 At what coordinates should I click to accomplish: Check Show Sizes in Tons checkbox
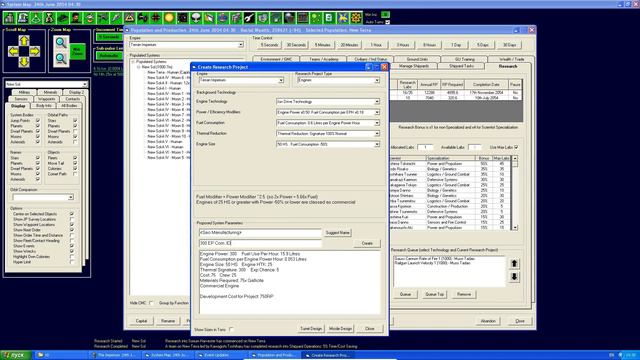pos(231,329)
